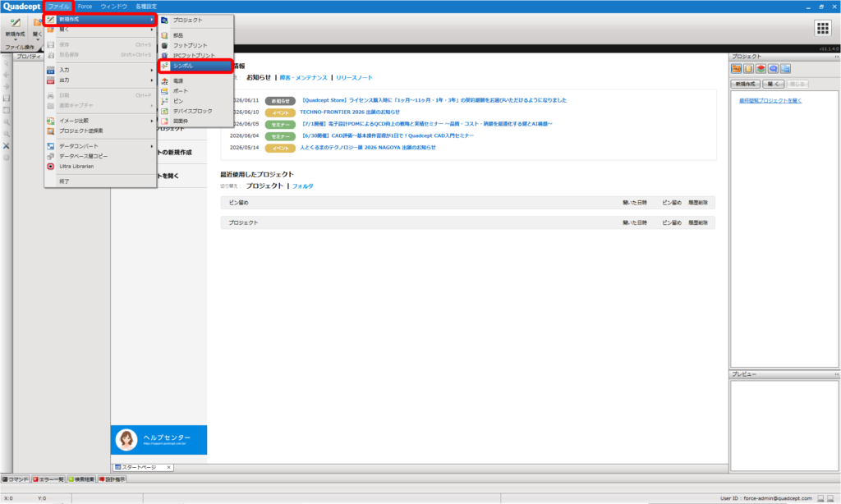The height and width of the screenshot is (504, 841).
Task: Close the スタートページ tab
Action: pos(169,468)
